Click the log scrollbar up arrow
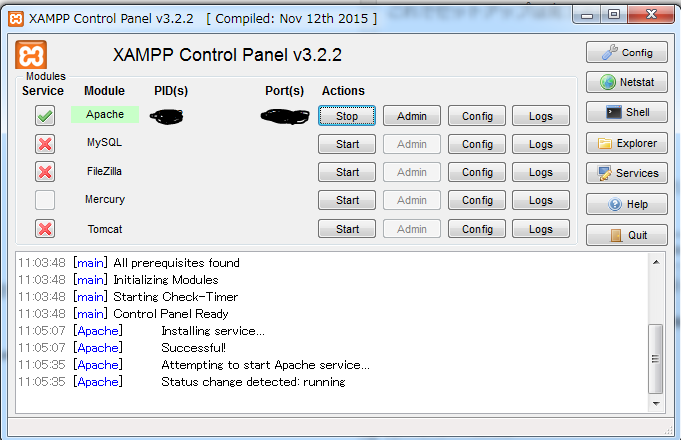Screen dimensions: 681x440 (x=656, y=262)
